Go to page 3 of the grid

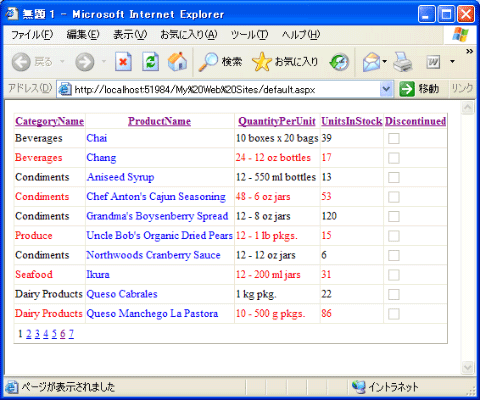(37, 334)
